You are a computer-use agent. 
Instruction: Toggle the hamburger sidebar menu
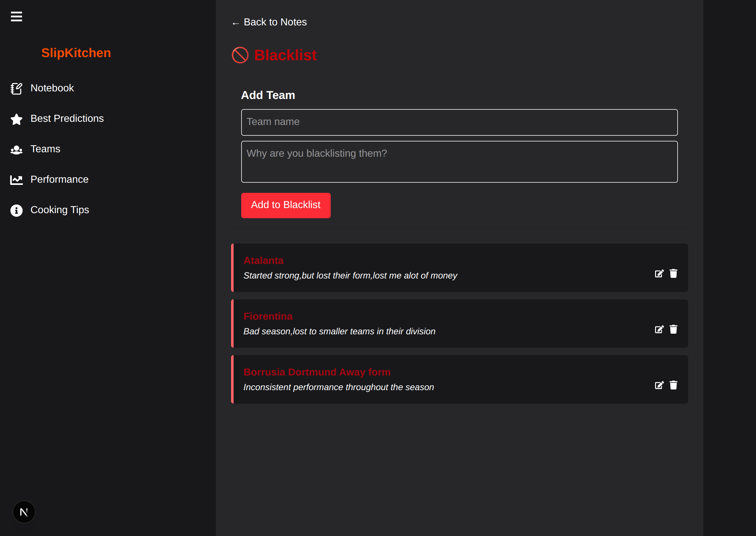pyautogui.click(x=16, y=16)
